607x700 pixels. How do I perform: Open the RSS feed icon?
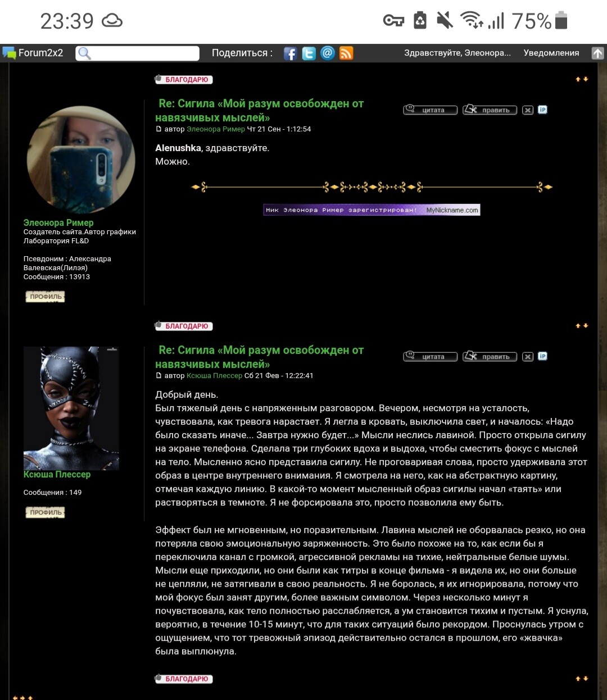(x=346, y=53)
